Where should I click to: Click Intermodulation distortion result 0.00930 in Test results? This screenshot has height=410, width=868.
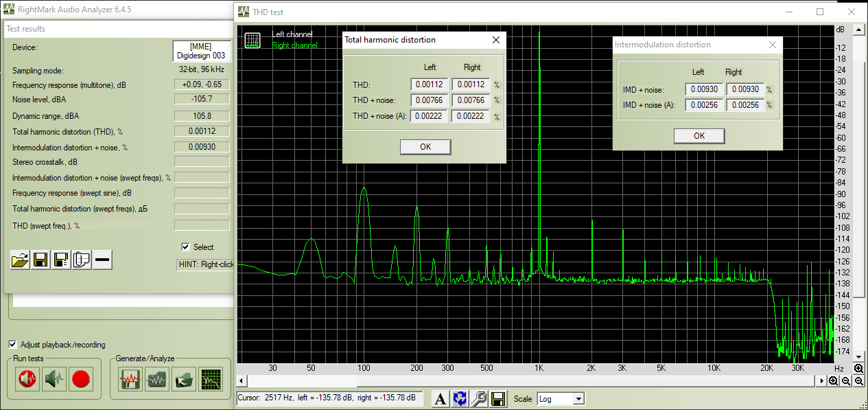pos(202,147)
